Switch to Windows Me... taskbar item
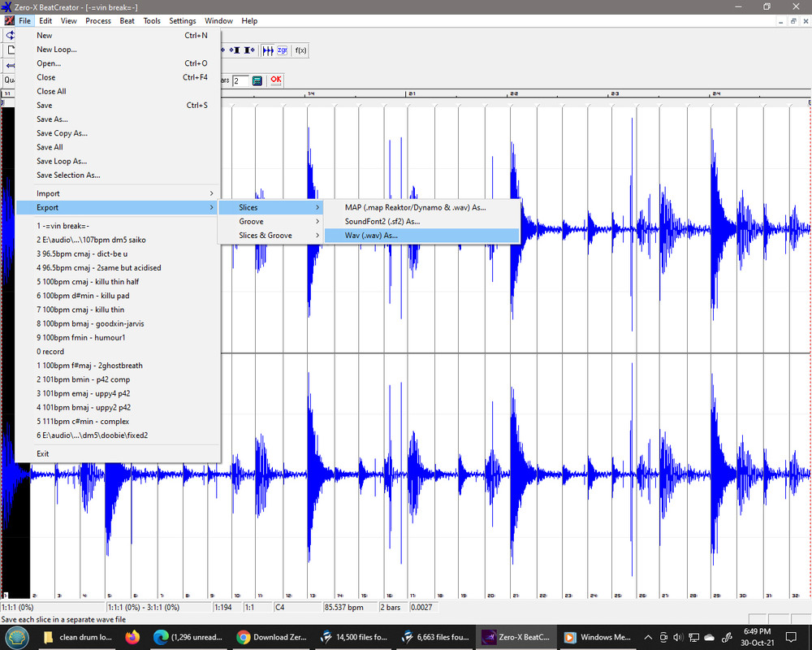 pyautogui.click(x=598, y=637)
